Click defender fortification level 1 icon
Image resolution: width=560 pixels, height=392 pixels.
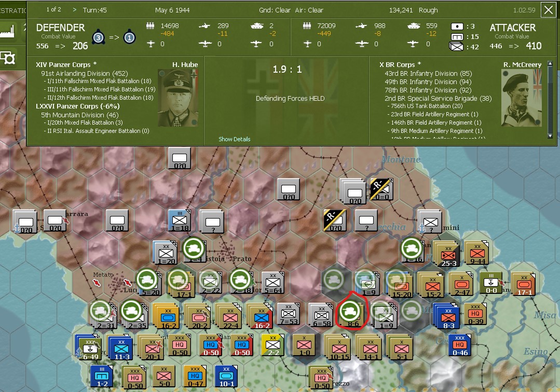[x=129, y=37]
